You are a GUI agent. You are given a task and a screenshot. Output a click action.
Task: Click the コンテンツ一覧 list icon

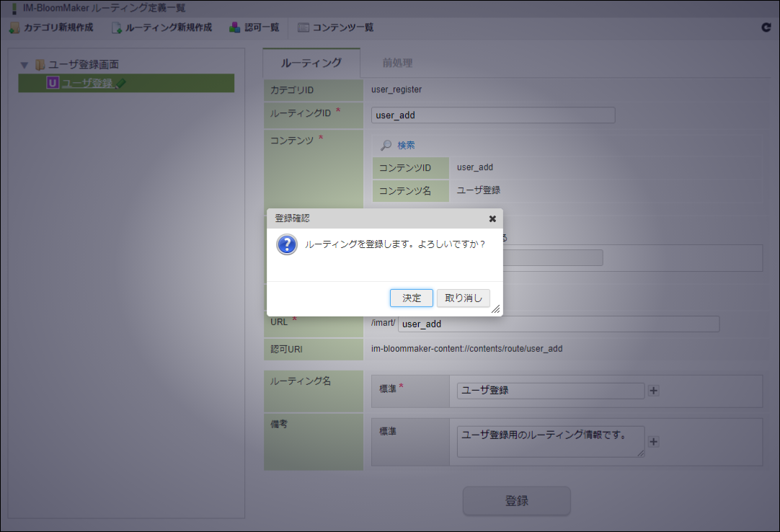click(303, 27)
